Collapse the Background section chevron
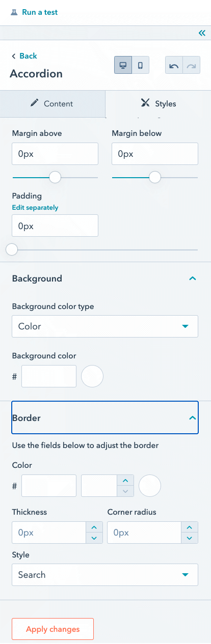Viewport: 211px width, 644px height. point(192,278)
